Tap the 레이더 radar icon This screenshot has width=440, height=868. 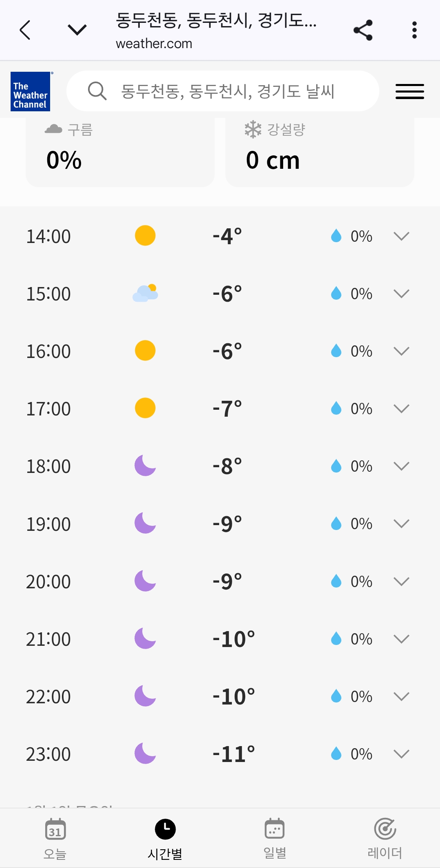pos(385,829)
